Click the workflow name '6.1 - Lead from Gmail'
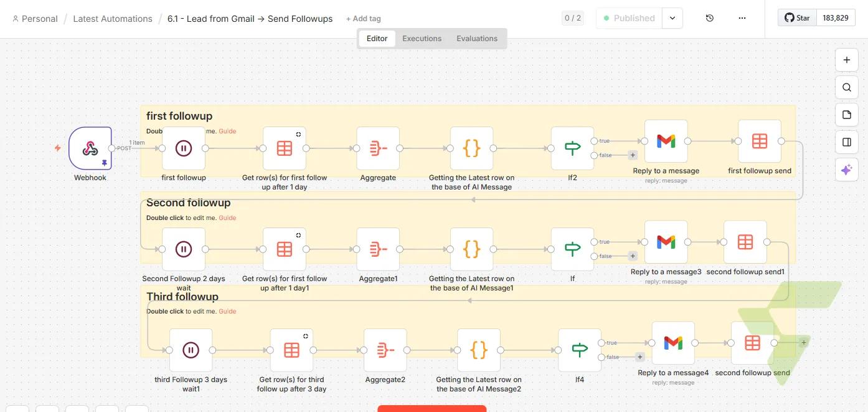 250,19
